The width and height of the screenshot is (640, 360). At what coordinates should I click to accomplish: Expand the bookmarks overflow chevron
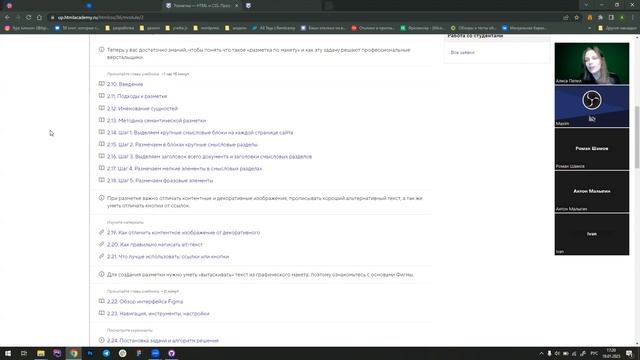pos(589,28)
